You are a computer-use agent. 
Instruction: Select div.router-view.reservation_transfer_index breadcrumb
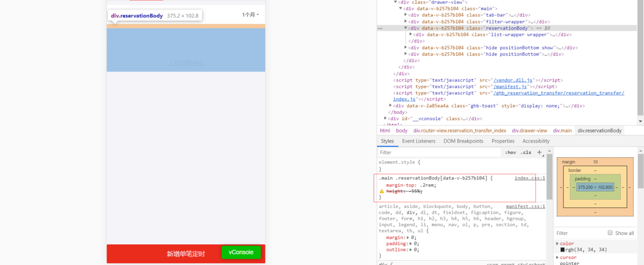pyautogui.click(x=460, y=131)
